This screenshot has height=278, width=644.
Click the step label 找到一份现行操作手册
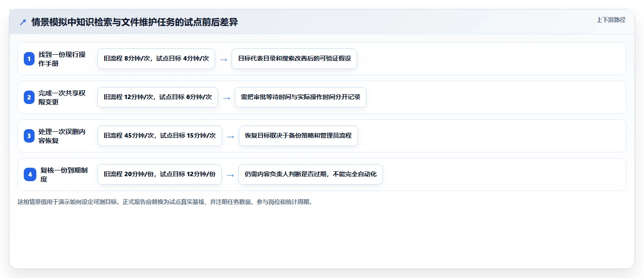pos(62,59)
